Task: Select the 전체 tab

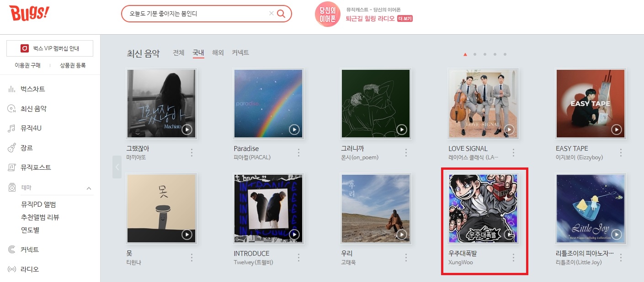Action: point(179,53)
